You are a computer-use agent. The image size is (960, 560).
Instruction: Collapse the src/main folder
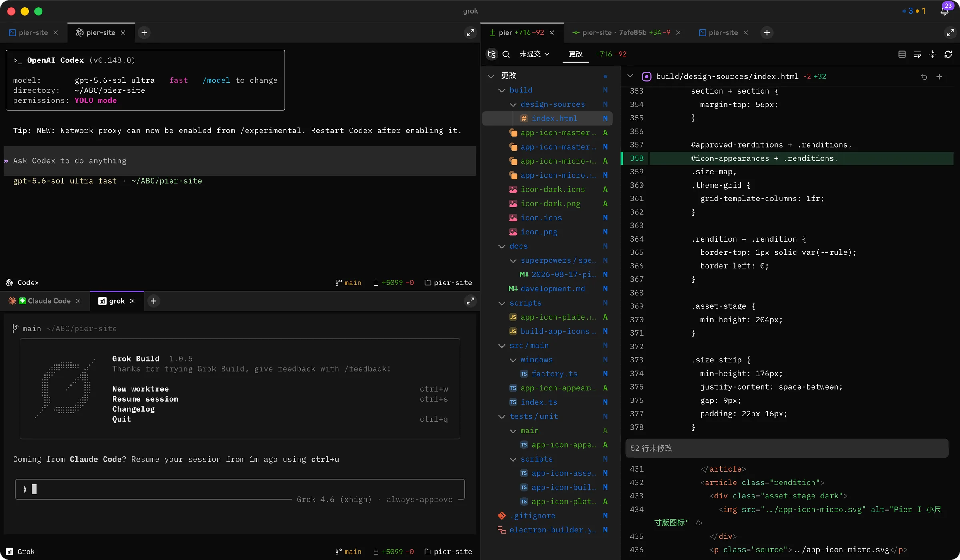502,346
